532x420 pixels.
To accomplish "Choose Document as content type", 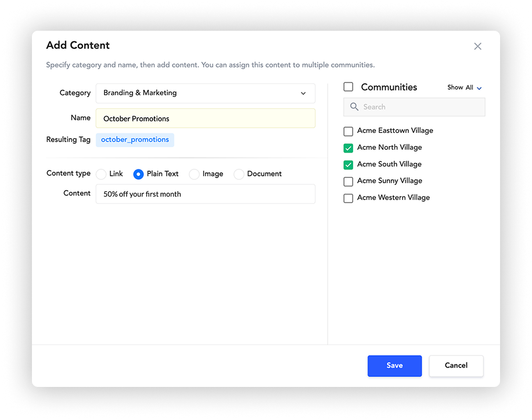I will (239, 174).
